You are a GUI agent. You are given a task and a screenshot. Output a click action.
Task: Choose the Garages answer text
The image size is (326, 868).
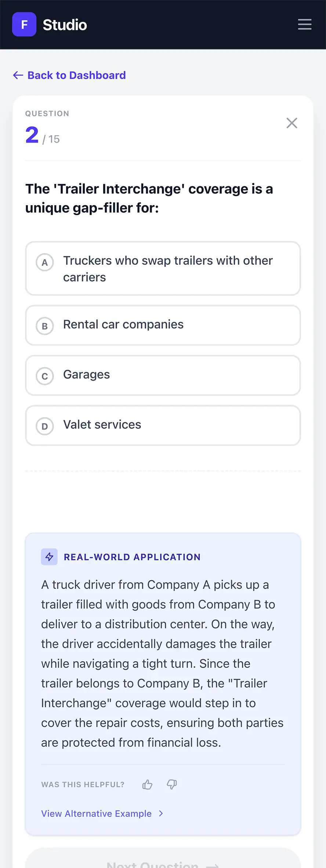pos(87,375)
